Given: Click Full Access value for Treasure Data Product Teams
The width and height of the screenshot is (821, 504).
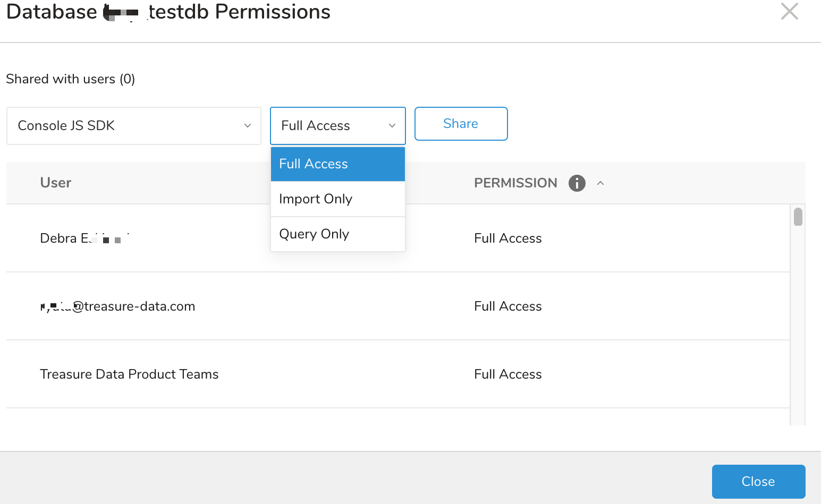Looking at the screenshot, I should click(x=507, y=374).
